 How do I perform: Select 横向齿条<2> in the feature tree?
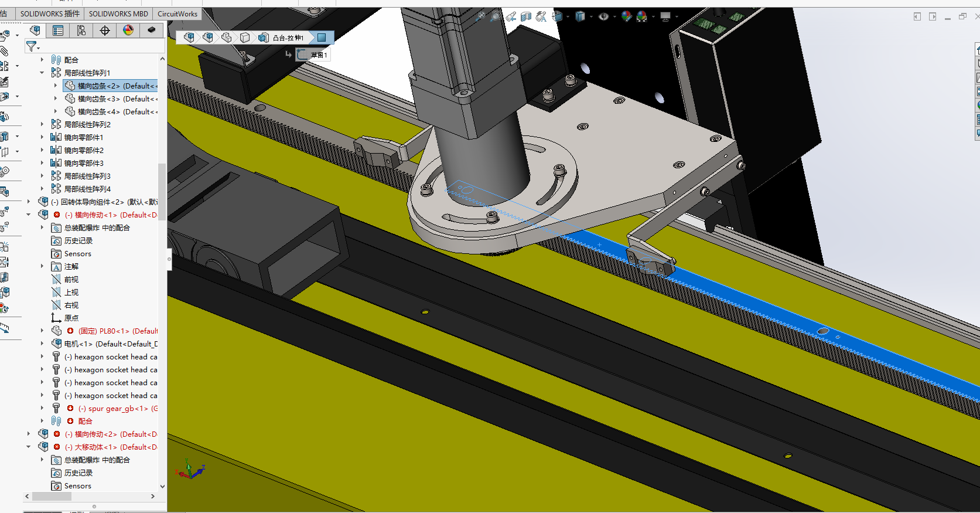tap(111, 86)
